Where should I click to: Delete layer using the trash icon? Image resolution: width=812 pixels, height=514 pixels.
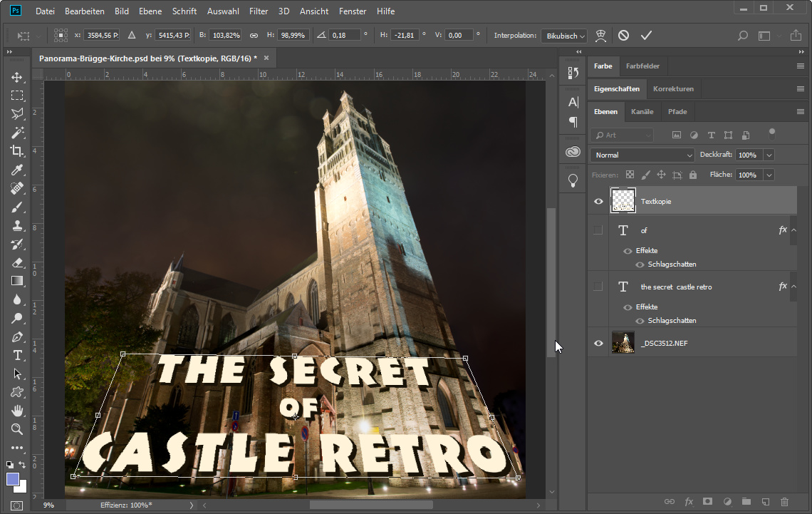[x=784, y=502]
